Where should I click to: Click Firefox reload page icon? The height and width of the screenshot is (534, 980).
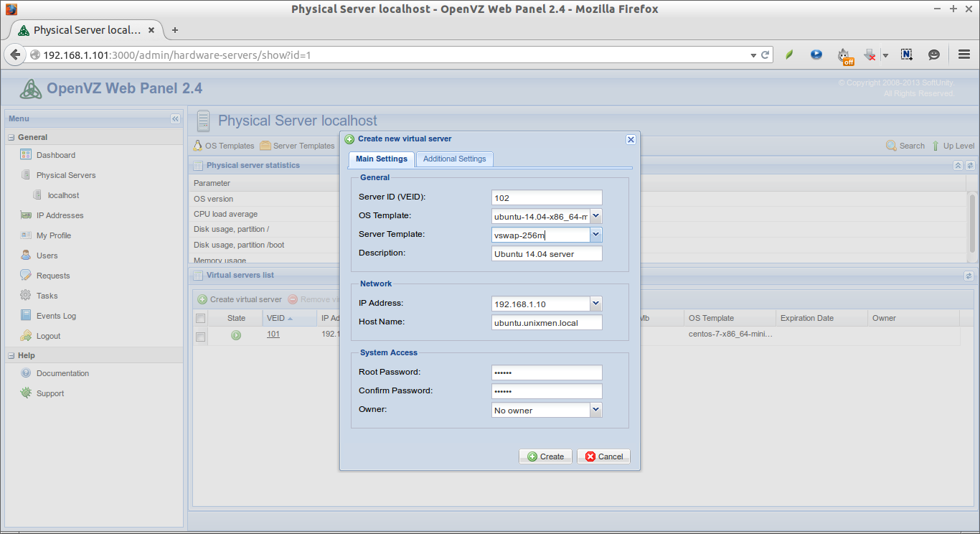(x=765, y=55)
